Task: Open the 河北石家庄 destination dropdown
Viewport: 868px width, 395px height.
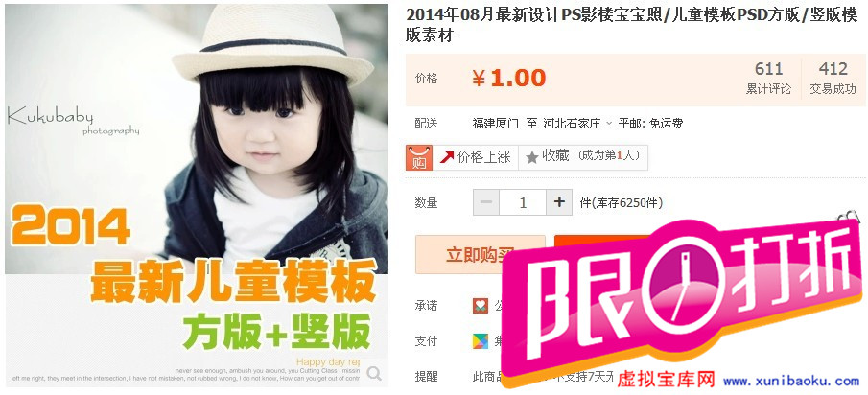Action: [576, 124]
